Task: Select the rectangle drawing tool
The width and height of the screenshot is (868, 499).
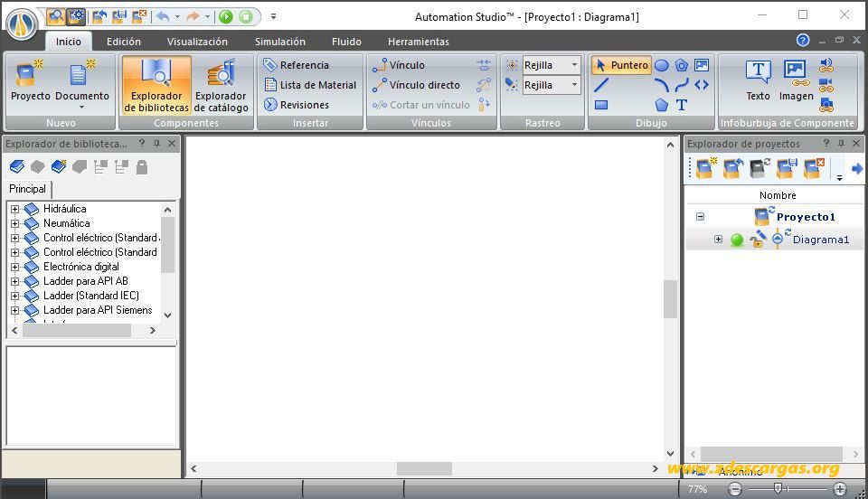Action: click(x=601, y=105)
